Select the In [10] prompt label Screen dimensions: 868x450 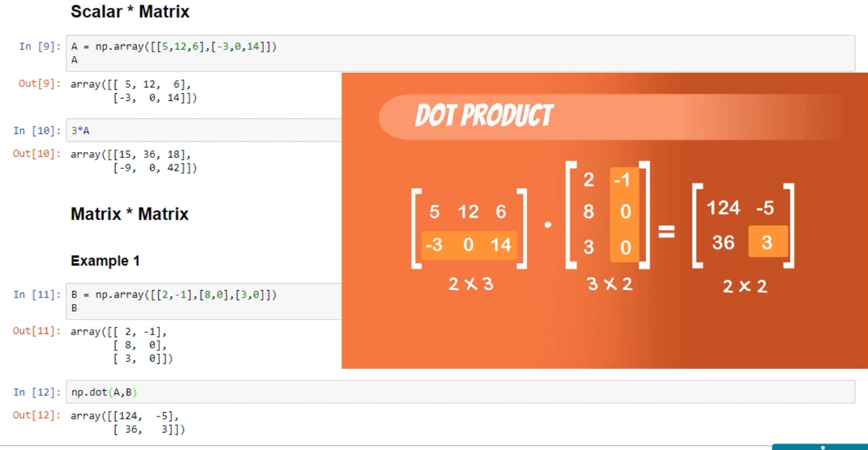coord(37,130)
